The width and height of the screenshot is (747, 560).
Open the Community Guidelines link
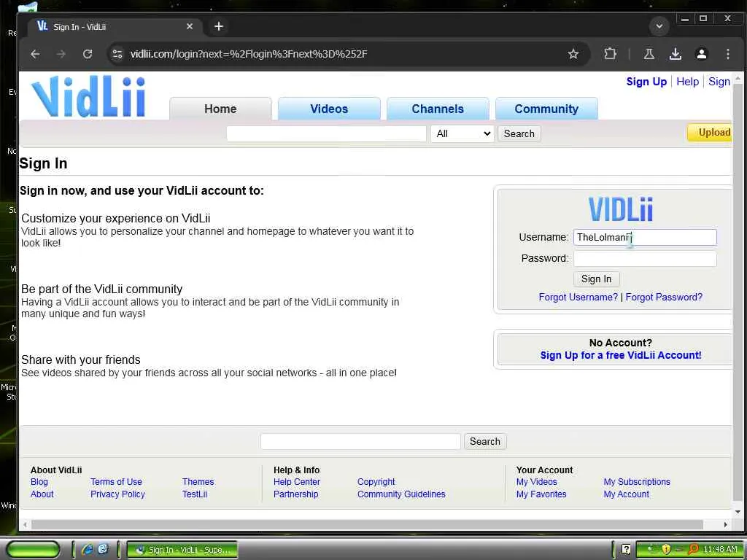402,494
